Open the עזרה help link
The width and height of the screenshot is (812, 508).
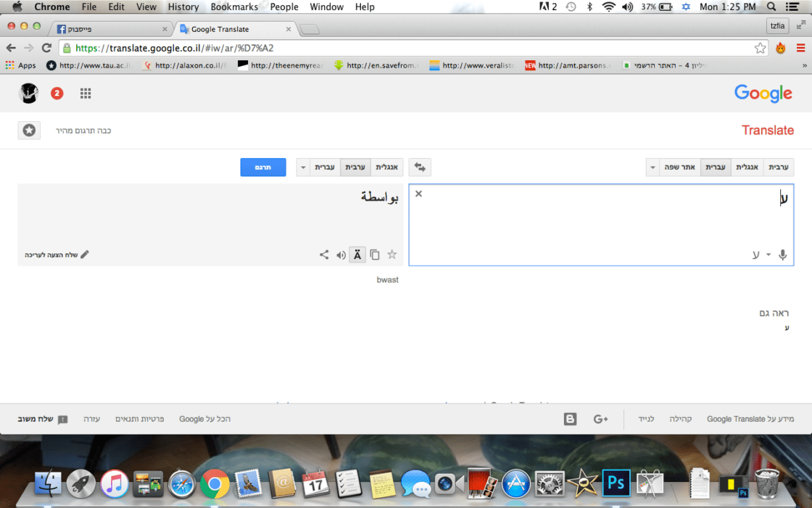point(91,419)
